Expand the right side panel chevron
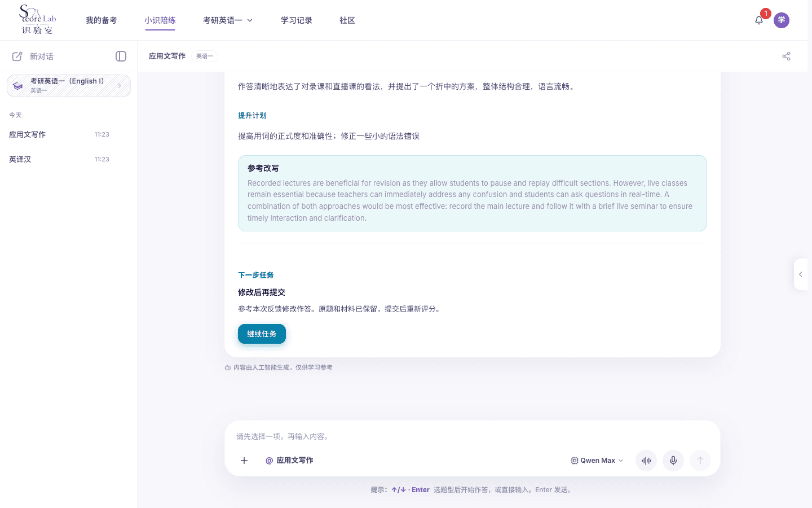812x508 pixels. 801,274
